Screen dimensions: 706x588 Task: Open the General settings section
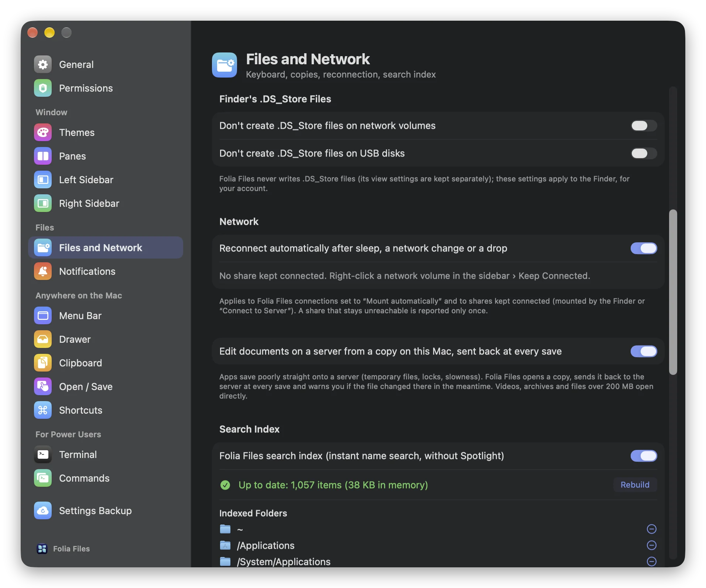pos(106,65)
